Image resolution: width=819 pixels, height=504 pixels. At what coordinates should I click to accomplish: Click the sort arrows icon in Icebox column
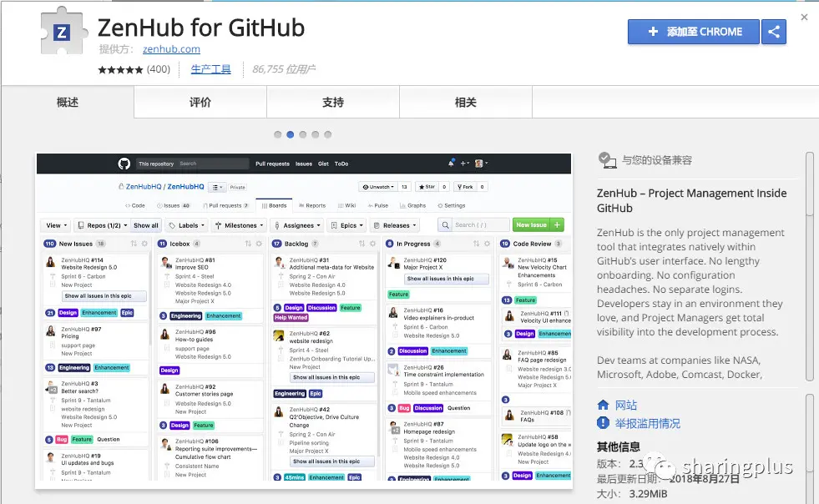(x=248, y=244)
